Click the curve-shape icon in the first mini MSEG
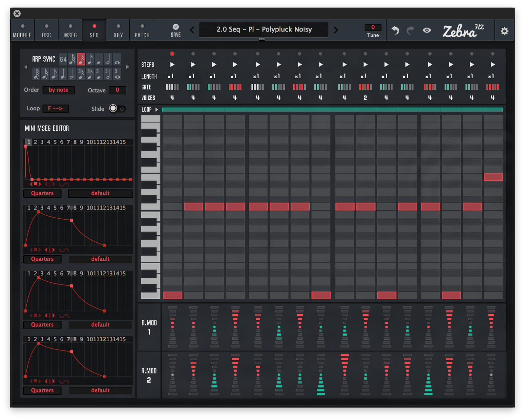The image size is (525, 420). point(64,184)
